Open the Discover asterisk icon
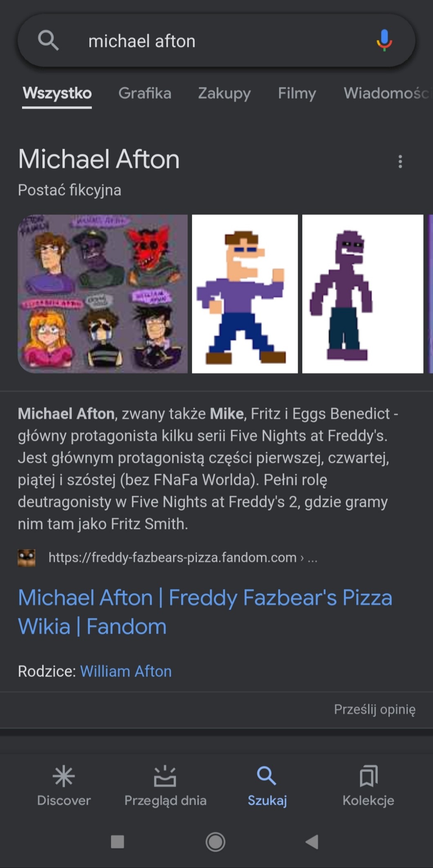 pyautogui.click(x=64, y=776)
